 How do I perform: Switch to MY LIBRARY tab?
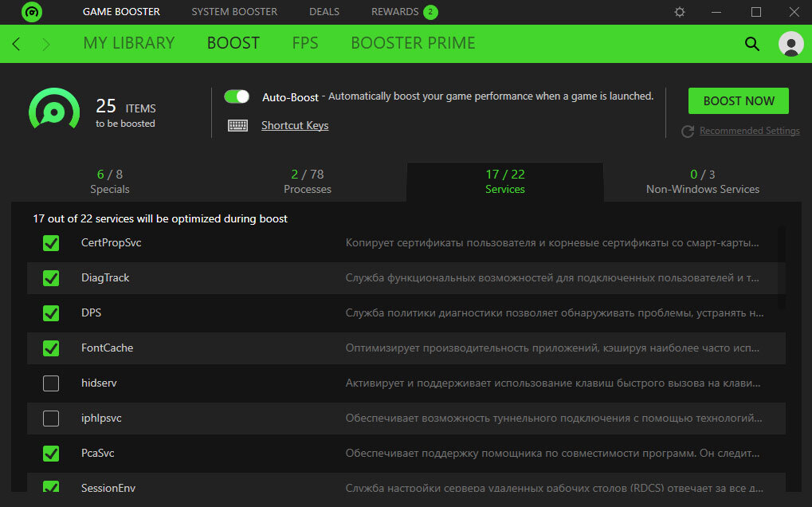(x=129, y=43)
